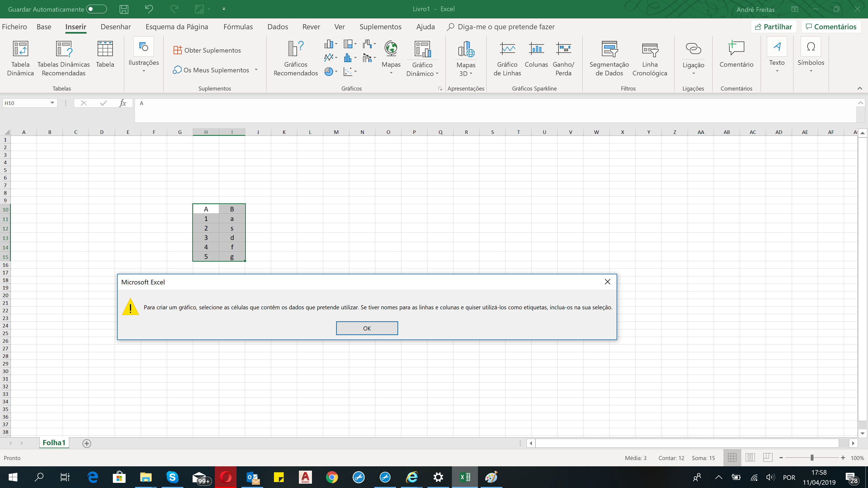The height and width of the screenshot is (488, 868).
Task: Open File Explorer from the taskbar
Action: tap(146, 477)
